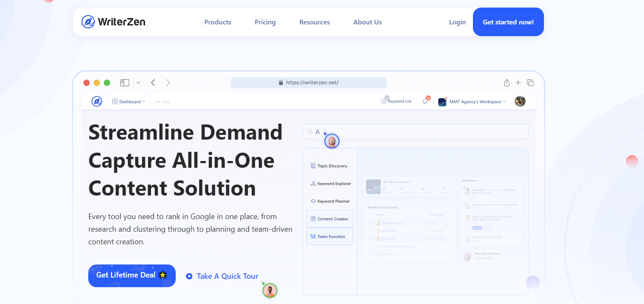Click the Get started now! button

click(508, 22)
